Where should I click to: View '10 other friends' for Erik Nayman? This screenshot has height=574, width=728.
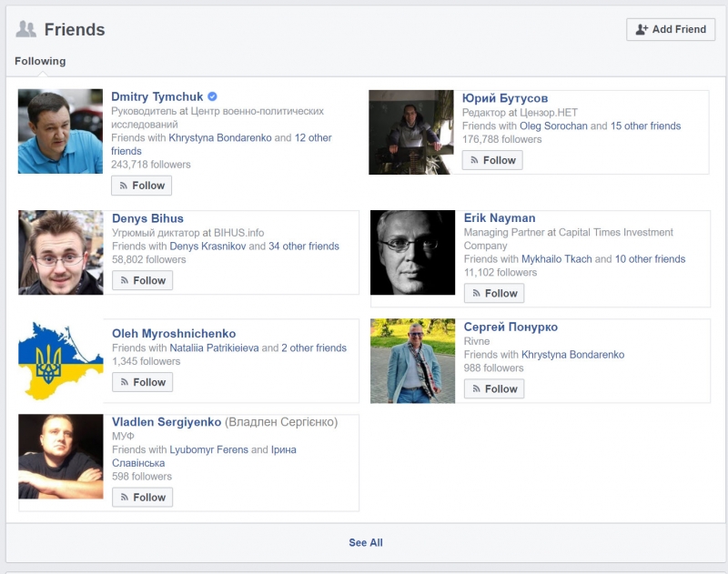tap(650, 259)
